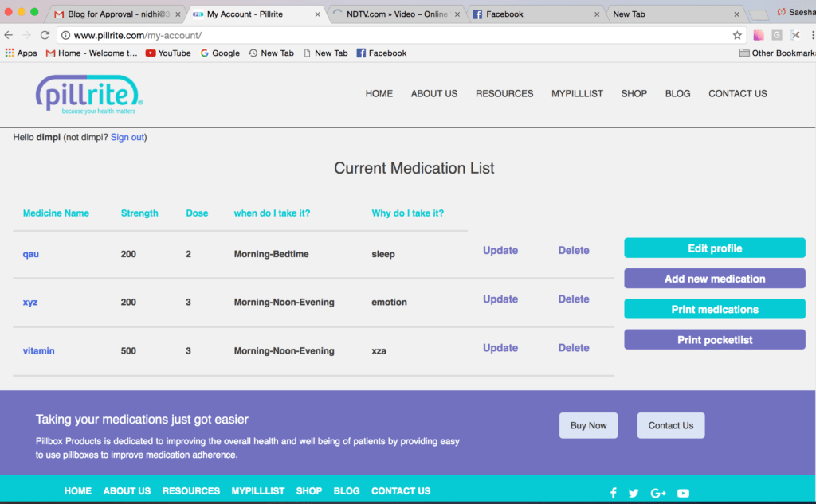Select the Google+ icon in the footer
816x504 pixels.
tap(658, 492)
